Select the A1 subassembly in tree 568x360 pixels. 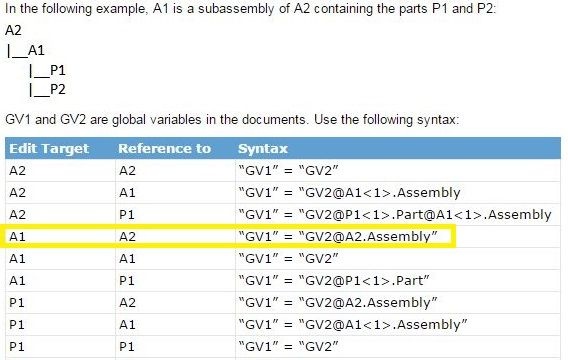[x=36, y=50]
